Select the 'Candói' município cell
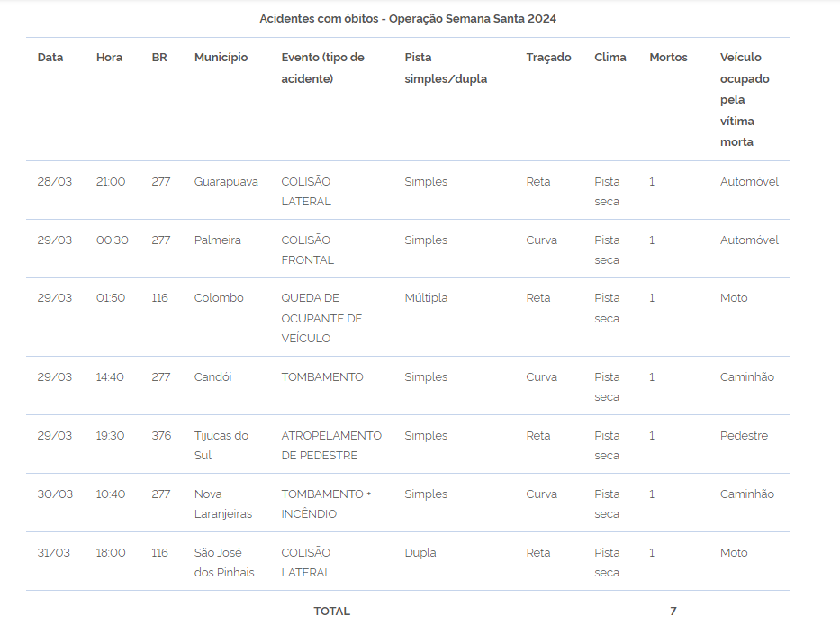The height and width of the screenshot is (644, 840). click(212, 377)
